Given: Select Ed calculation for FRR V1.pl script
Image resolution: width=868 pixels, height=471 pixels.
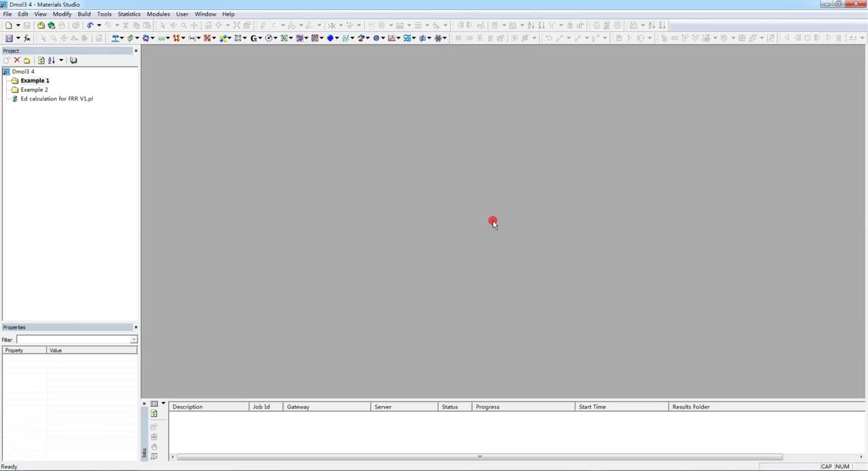Looking at the screenshot, I should 56,98.
